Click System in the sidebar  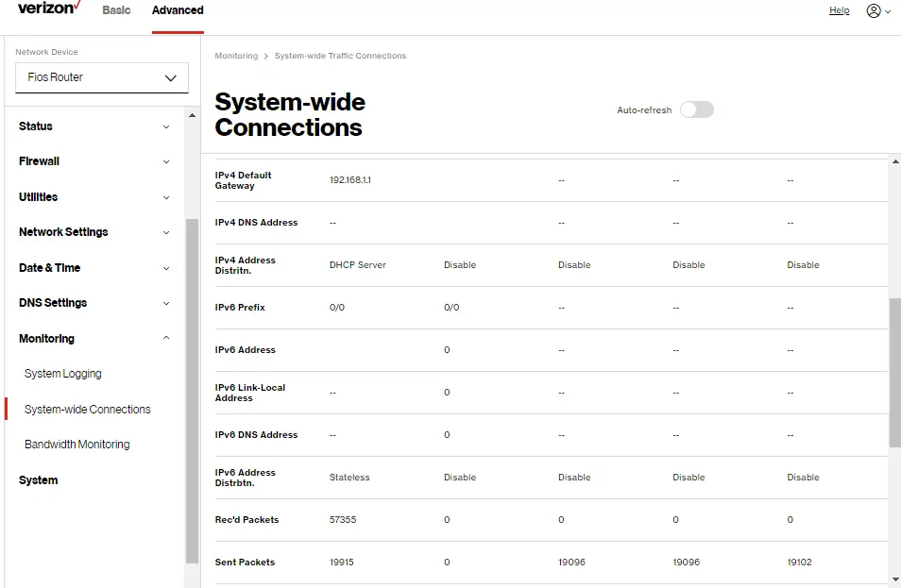coord(38,480)
